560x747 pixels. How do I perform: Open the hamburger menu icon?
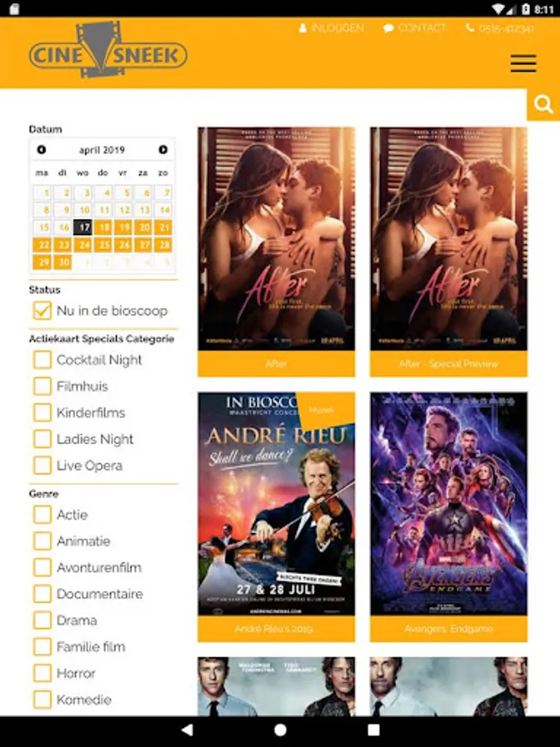tap(523, 63)
